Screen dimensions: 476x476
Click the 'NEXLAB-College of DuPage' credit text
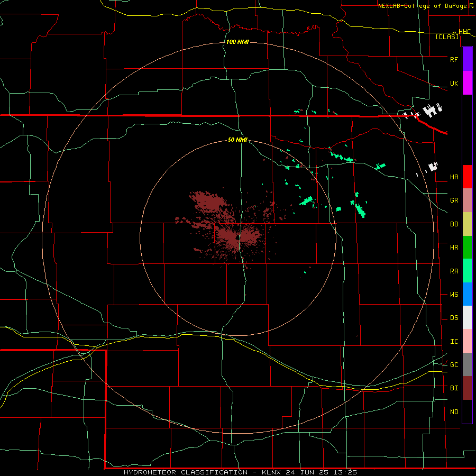coord(423,6)
